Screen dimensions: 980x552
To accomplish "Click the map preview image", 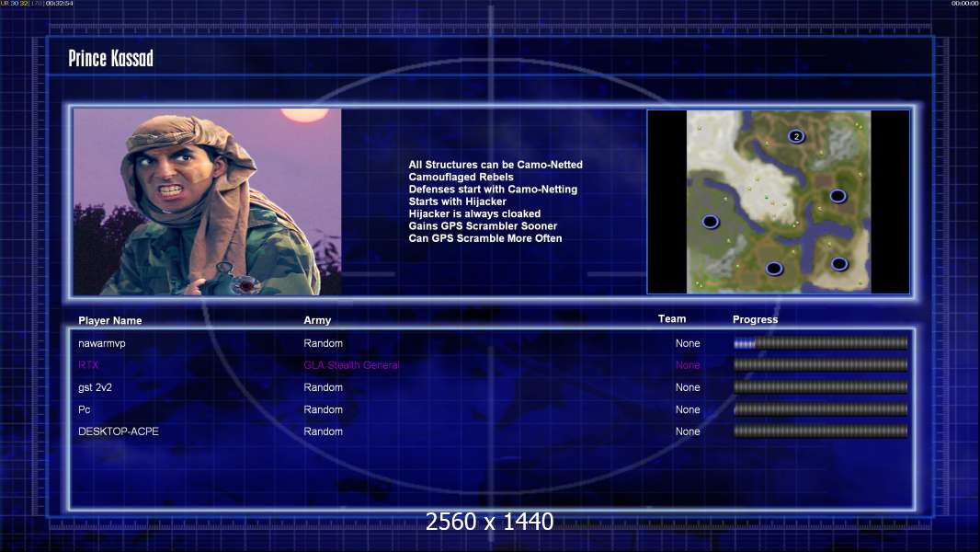I will click(x=778, y=201).
